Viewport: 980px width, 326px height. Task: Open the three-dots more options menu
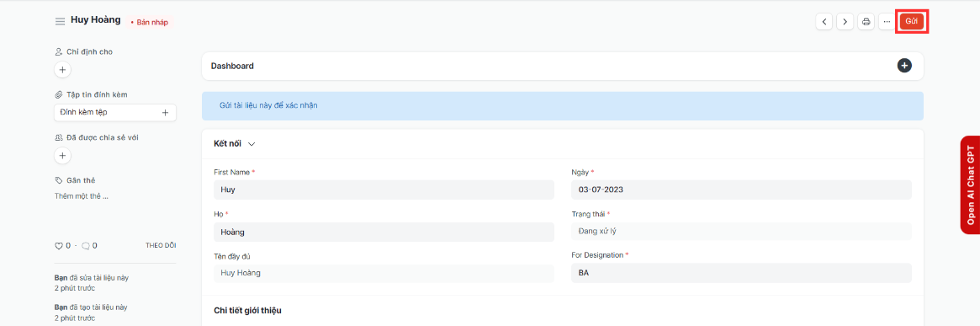(x=887, y=21)
